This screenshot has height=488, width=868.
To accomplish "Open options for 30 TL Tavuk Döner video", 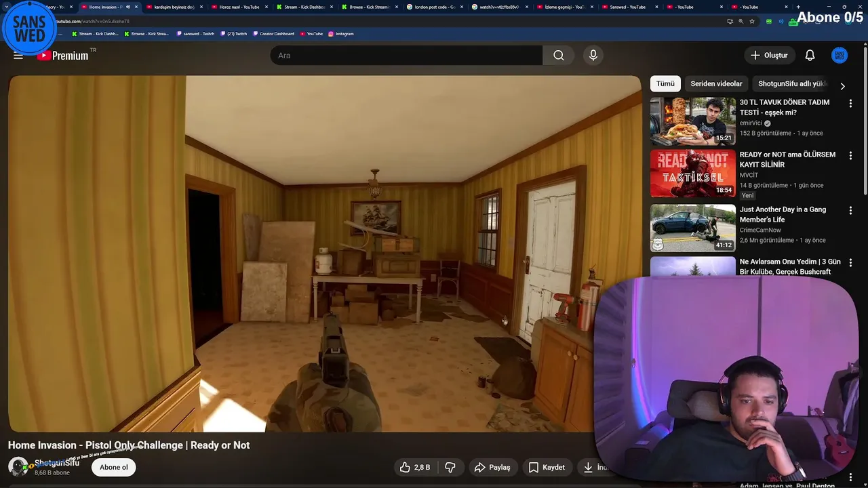I will (850, 104).
